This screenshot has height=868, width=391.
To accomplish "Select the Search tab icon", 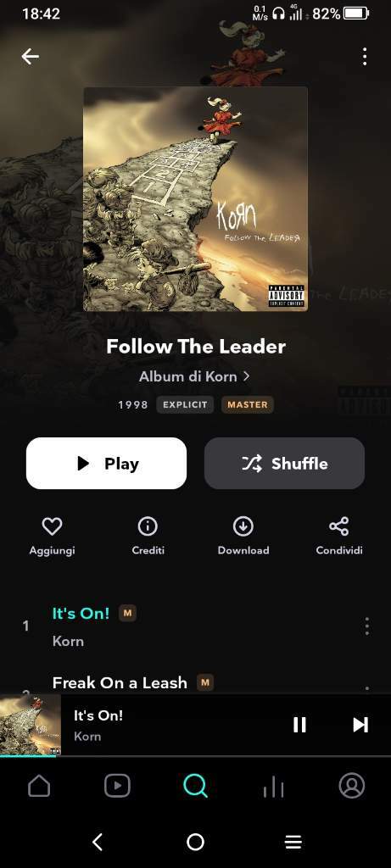I will 195,786.
